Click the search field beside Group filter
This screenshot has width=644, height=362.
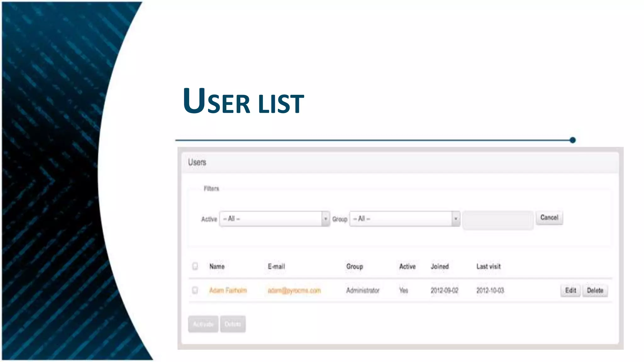pos(498,220)
